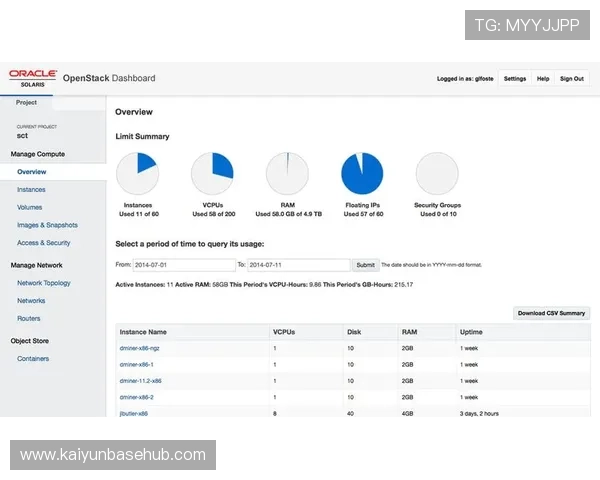Open Instances in the sidebar

coord(31,189)
